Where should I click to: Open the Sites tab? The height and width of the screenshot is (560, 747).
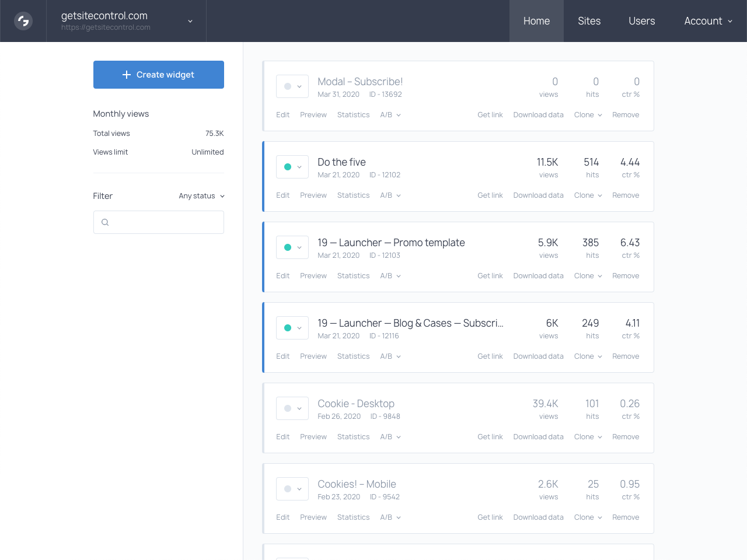(589, 21)
